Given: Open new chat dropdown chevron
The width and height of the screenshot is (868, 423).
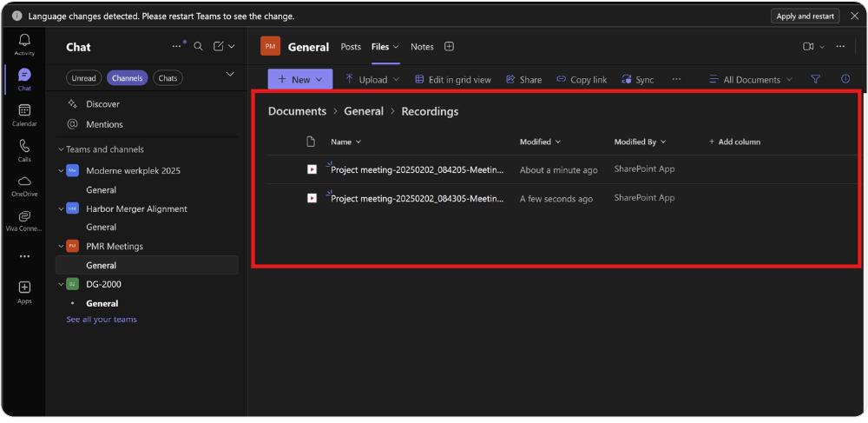Looking at the screenshot, I should (232, 47).
